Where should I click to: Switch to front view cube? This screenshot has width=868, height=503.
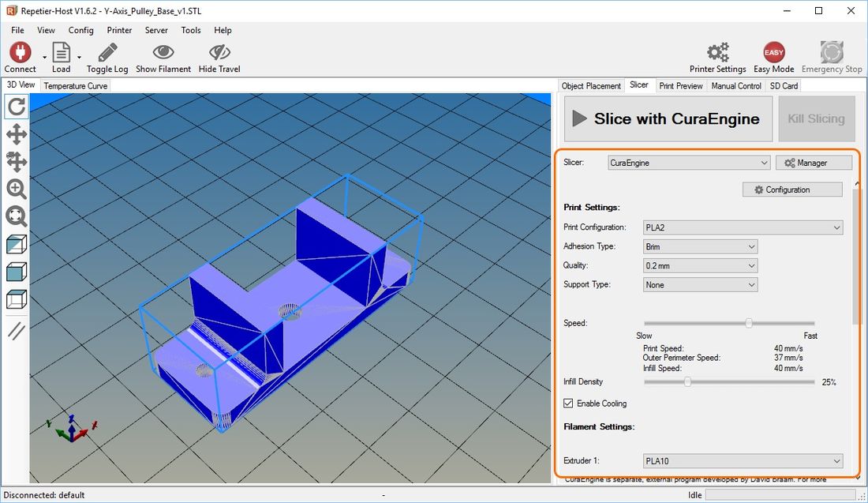[x=17, y=272]
